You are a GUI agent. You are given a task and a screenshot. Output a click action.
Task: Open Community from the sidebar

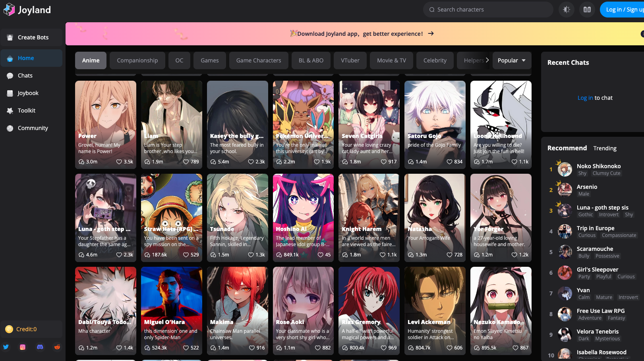pos(31,128)
